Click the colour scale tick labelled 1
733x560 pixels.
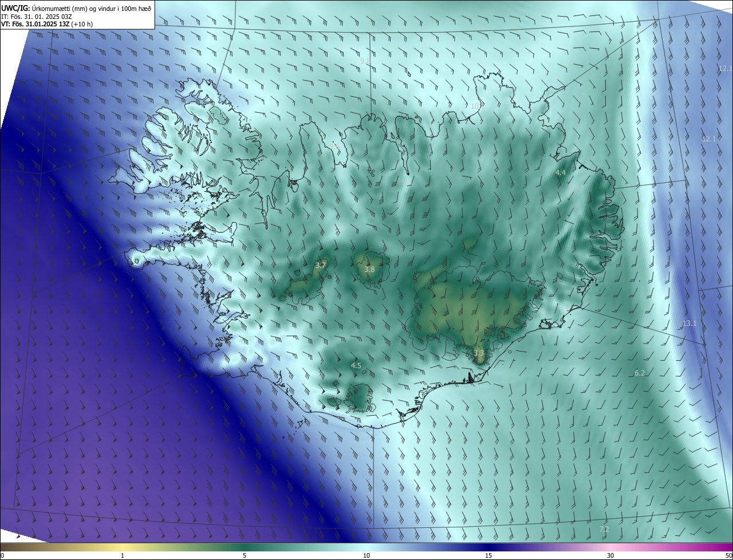tap(123, 555)
